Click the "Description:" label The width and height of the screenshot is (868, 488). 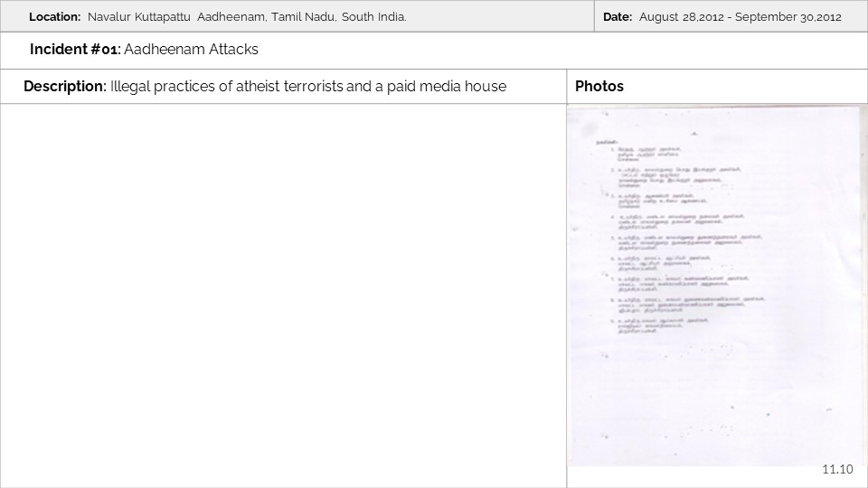point(64,87)
